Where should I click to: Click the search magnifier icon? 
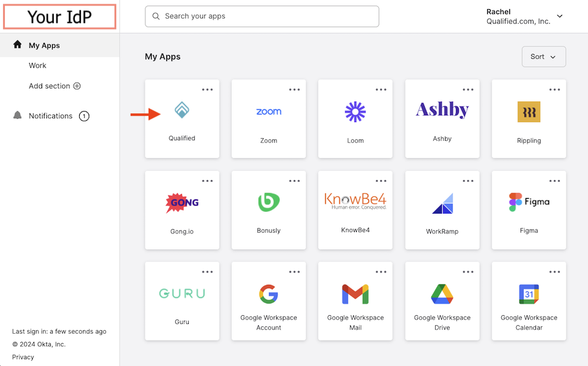[x=156, y=16]
